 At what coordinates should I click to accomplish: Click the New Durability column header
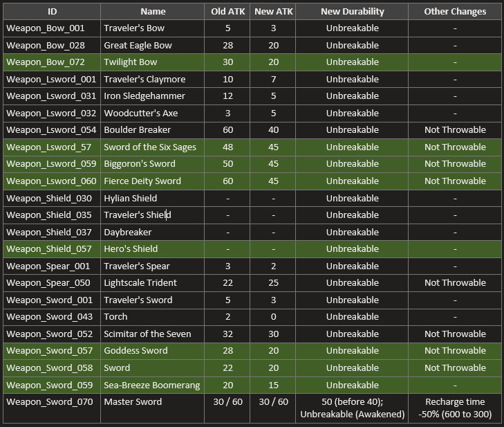(352, 11)
